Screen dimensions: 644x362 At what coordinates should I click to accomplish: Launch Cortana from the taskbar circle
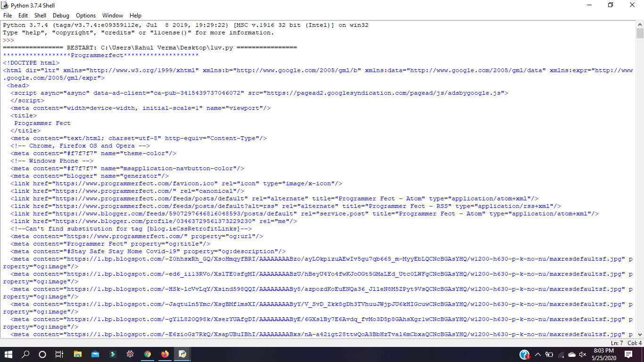tap(42, 354)
